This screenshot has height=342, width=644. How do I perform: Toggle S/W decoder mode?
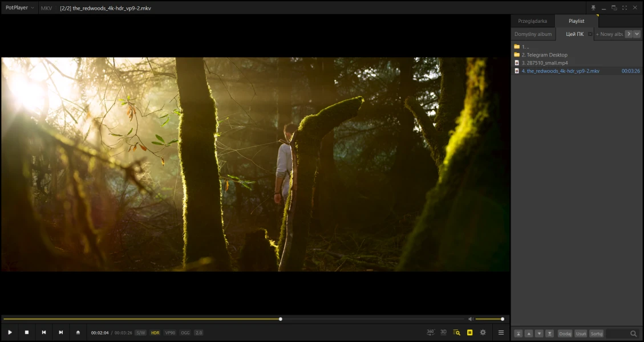140,332
